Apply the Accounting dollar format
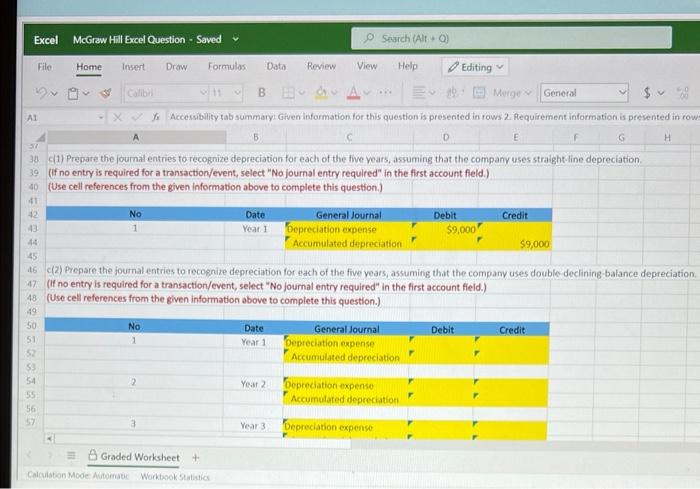Image resolution: width=700 pixels, height=489 pixels. coord(647,92)
